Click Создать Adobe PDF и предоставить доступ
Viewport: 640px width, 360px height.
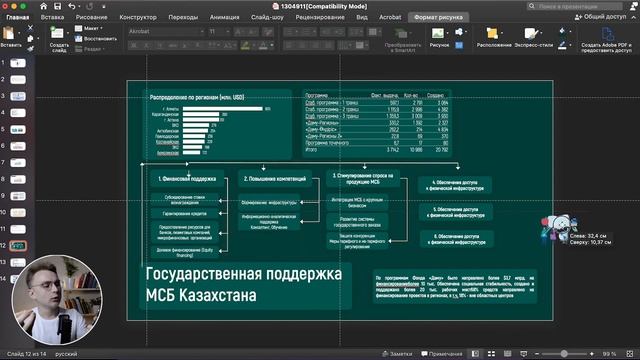(x=606, y=39)
